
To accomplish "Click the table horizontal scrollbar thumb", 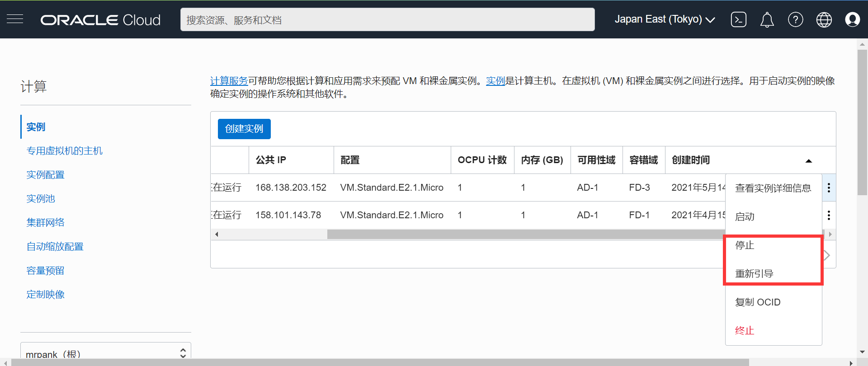I will pos(526,234).
